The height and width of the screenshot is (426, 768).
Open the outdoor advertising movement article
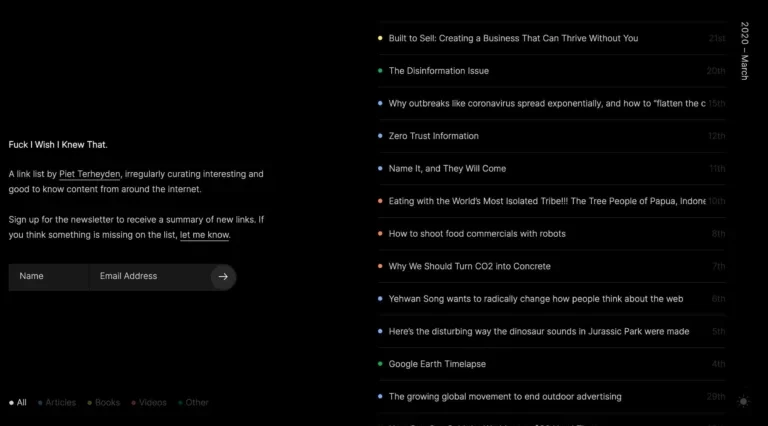point(504,397)
